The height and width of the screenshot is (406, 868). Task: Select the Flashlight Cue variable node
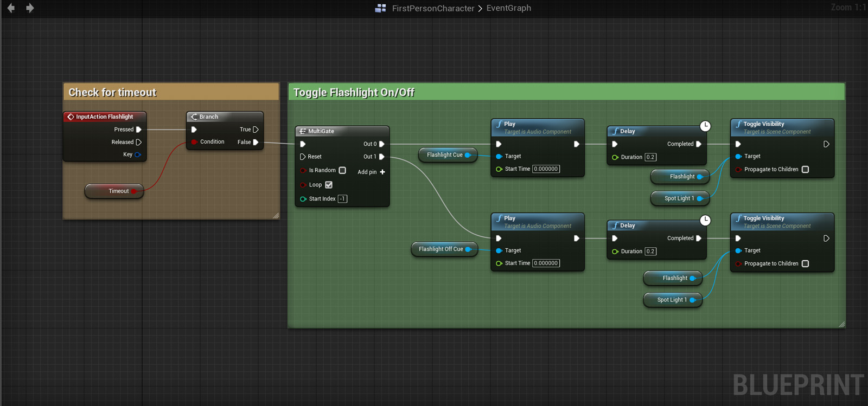pyautogui.click(x=448, y=155)
